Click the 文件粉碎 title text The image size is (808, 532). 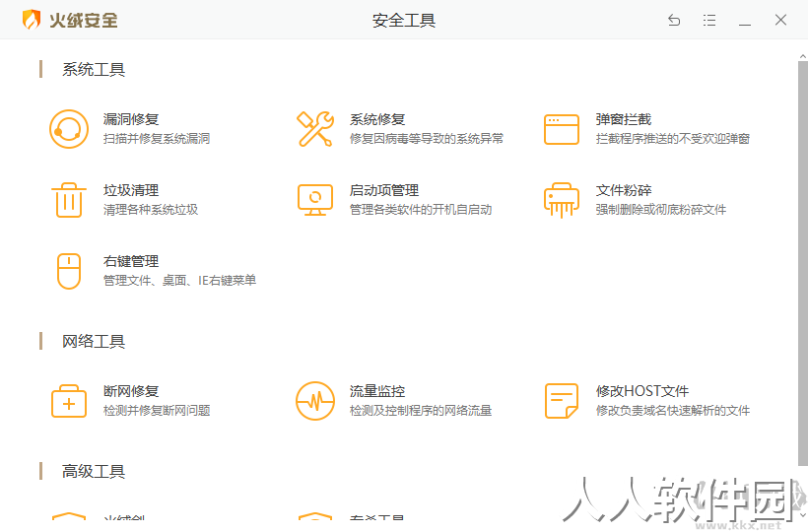coord(624,190)
